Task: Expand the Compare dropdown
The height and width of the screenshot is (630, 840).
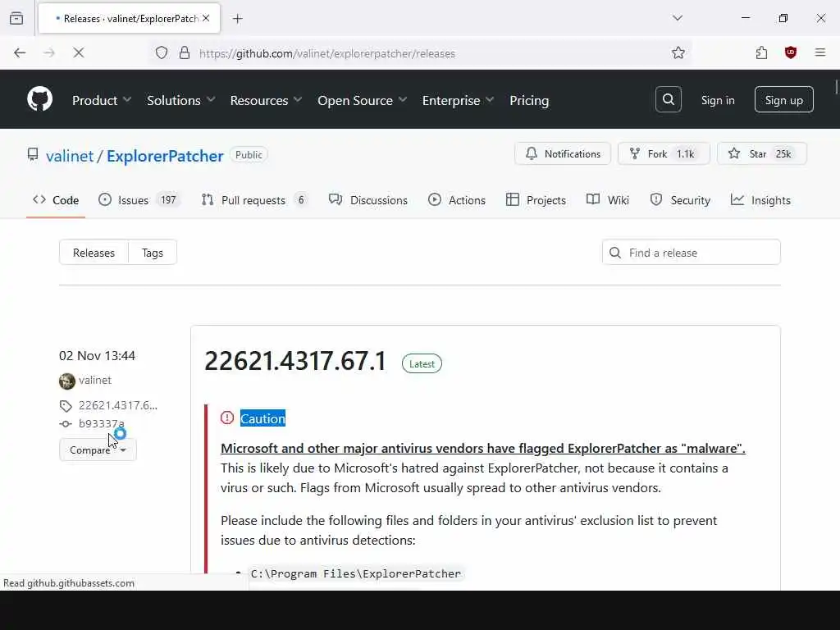Action: click(98, 450)
